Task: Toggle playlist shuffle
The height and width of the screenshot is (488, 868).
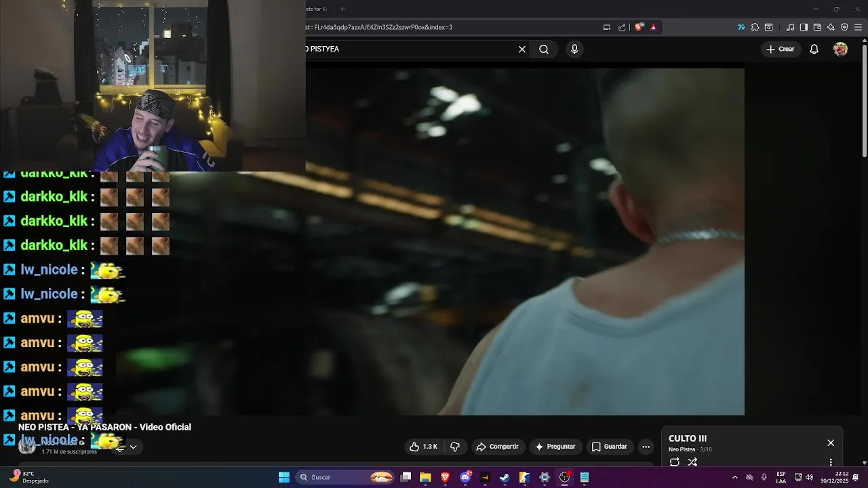Action: [x=692, y=462]
